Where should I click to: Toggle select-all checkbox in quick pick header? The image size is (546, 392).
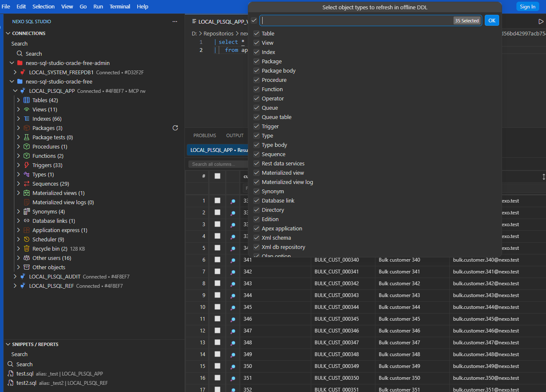tap(254, 20)
